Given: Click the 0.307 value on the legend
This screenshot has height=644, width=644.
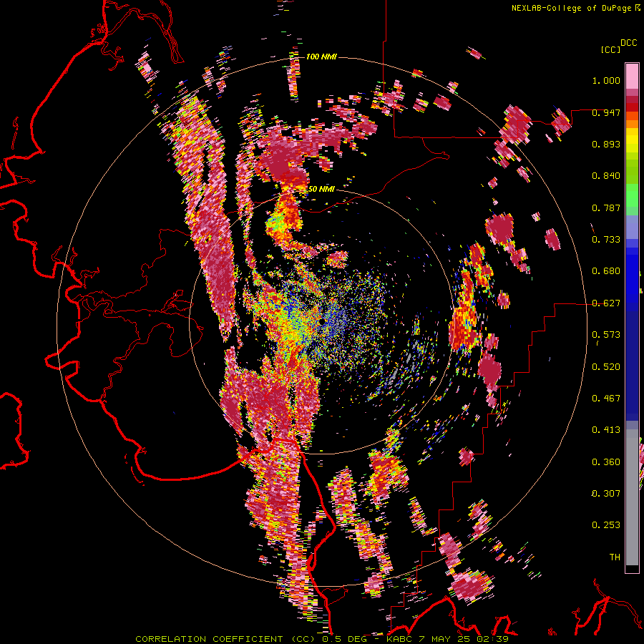Looking at the screenshot, I should tap(606, 493).
